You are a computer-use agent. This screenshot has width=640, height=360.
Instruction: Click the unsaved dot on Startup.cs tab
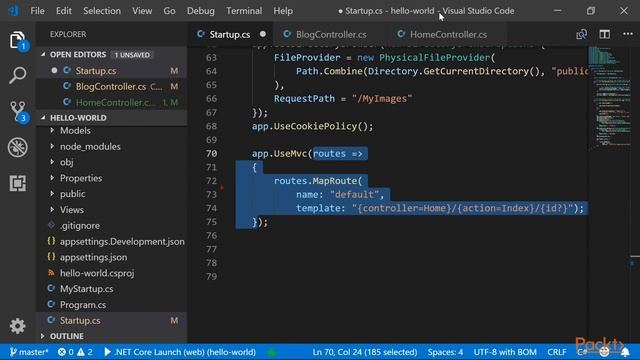coord(263,34)
